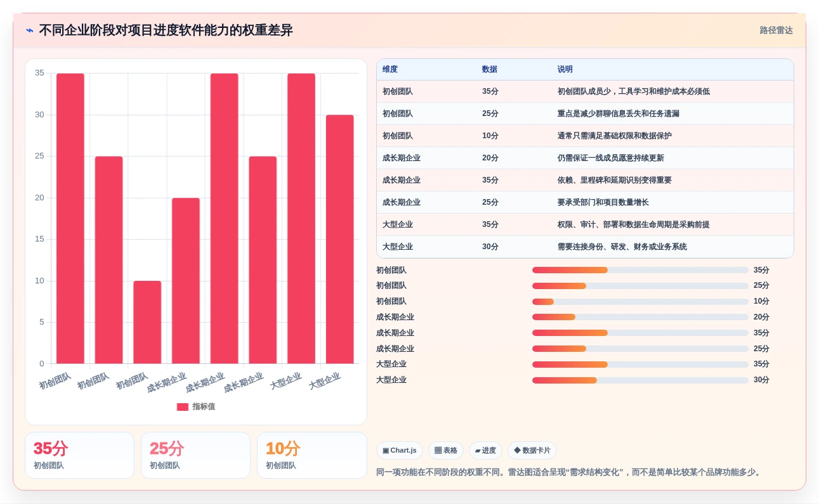Select the 数据卡片 chip
The height and width of the screenshot is (504, 819).
pos(532,451)
